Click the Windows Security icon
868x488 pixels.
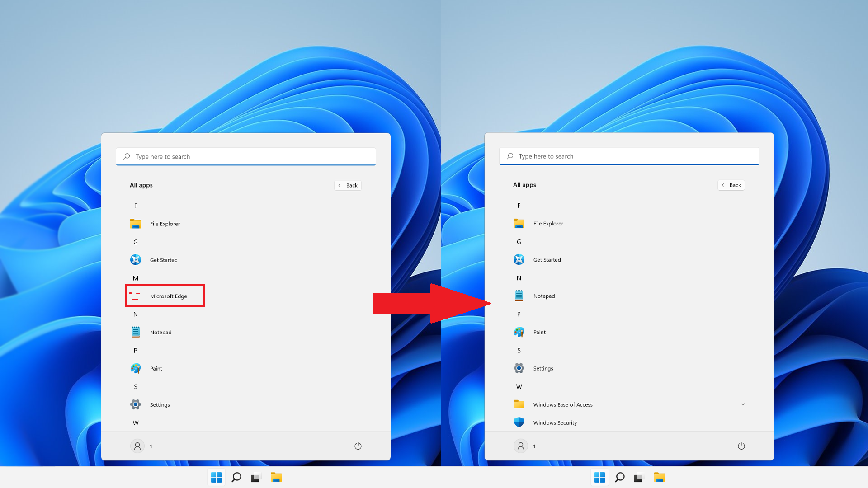point(519,422)
